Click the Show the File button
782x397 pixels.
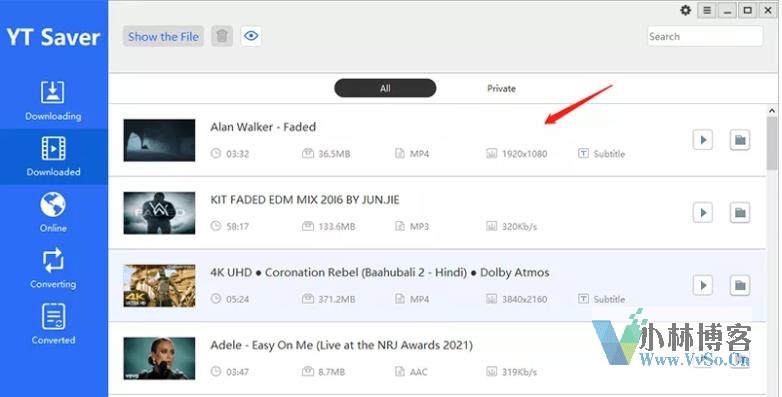[x=163, y=36]
